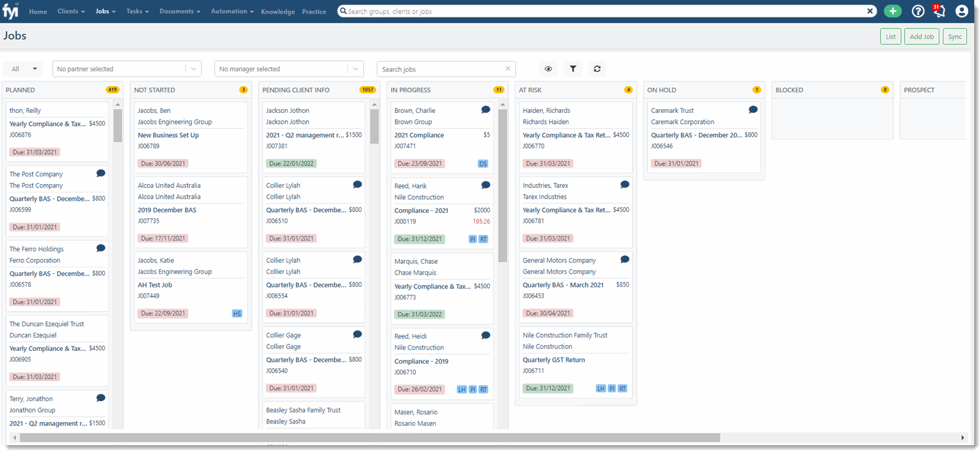Click the DS badge on 2021 Compliance card
Screen dimensions: 980x451
pyautogui.click(x=483, y=164)
